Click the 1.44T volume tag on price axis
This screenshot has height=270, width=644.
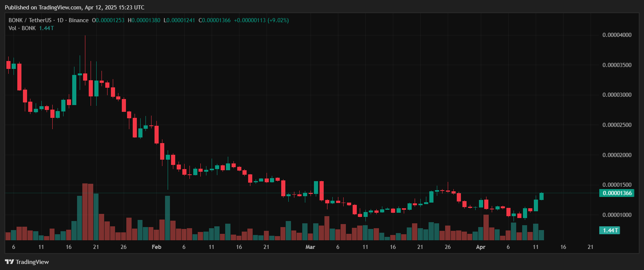click(609, 230)
